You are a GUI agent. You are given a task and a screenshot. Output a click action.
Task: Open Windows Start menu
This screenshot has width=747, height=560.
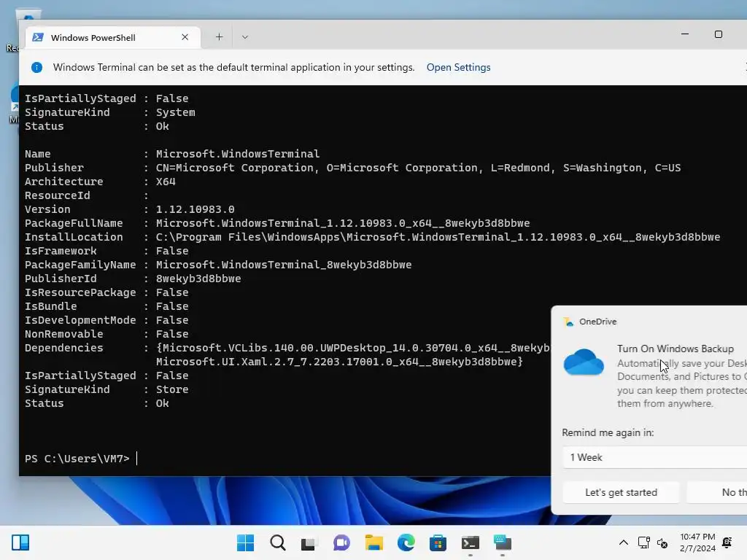tap(245, 542)
